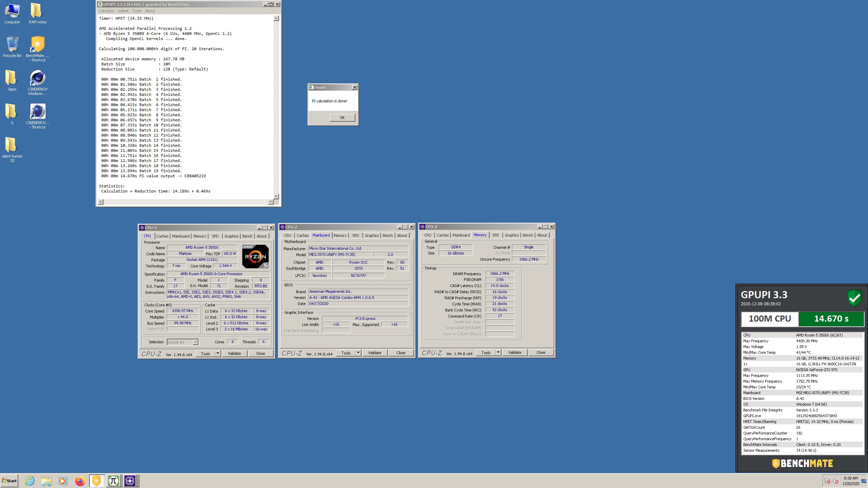Viewport: 868px width, 488px height.
Task: Click the volume tray icon
Action: (x=836, y=481)
